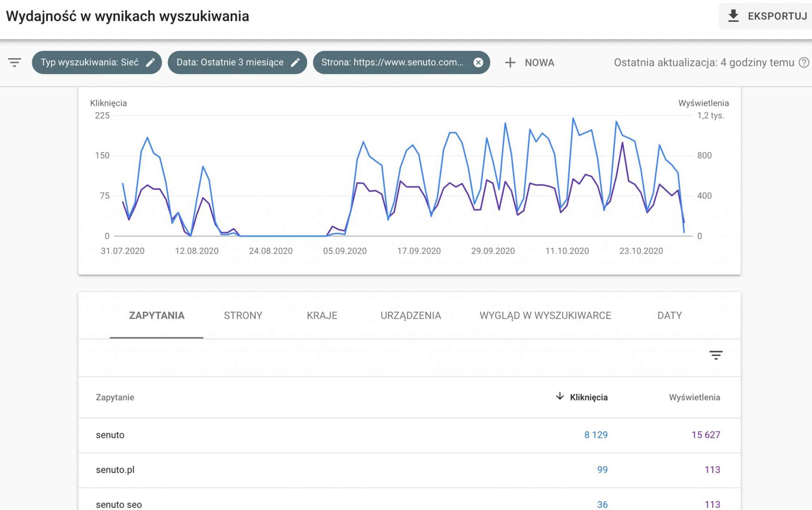Click the Zapytanie column header

tap(115, 397)
